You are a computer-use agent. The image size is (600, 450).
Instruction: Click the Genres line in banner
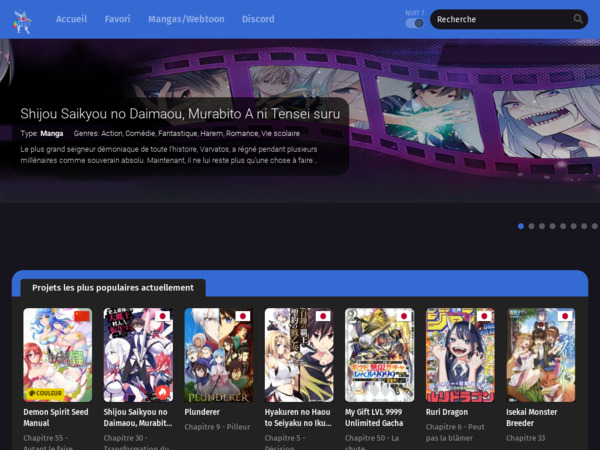click(x=187, y=134)
